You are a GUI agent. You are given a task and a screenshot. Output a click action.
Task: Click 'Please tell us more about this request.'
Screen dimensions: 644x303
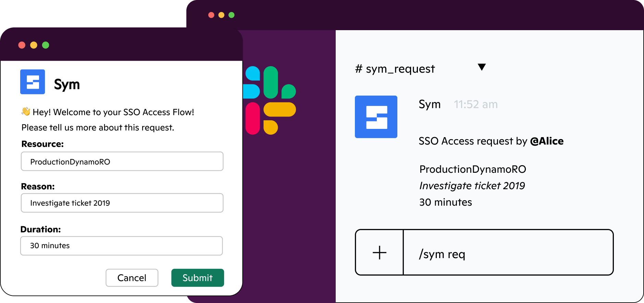[x=98, y=128]
